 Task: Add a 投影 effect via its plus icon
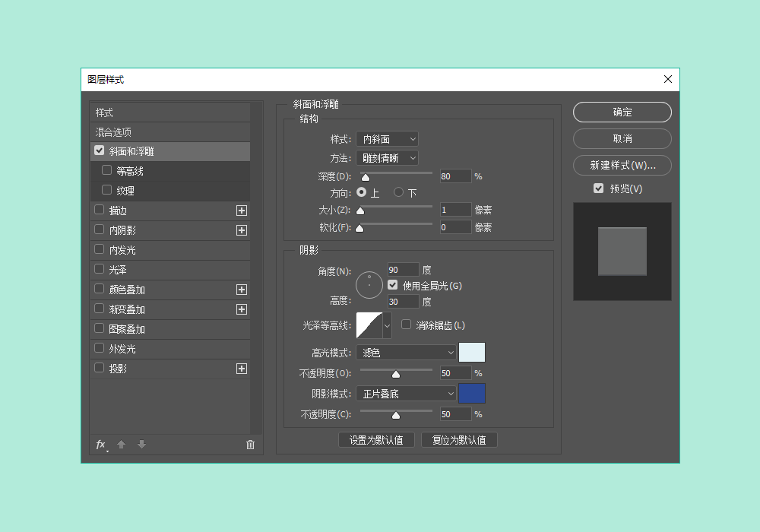click(x=241, y=369)
